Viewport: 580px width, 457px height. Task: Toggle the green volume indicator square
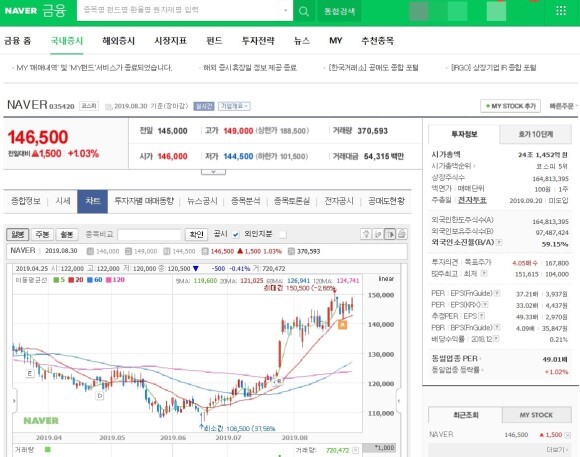47,450
